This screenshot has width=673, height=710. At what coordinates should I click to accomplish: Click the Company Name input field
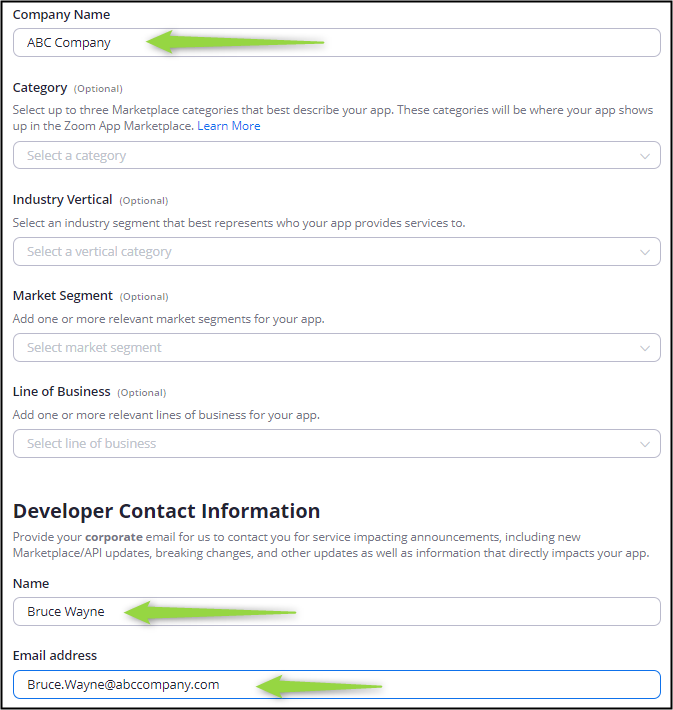click(336, 43)
